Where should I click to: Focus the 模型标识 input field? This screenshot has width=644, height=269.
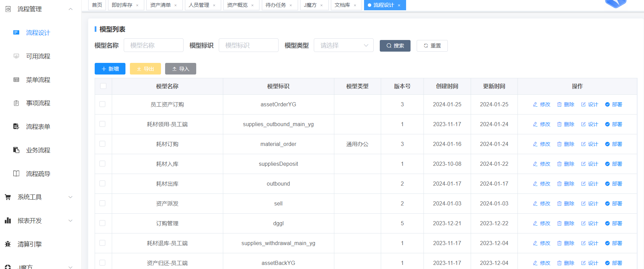(x=249, y=45)
